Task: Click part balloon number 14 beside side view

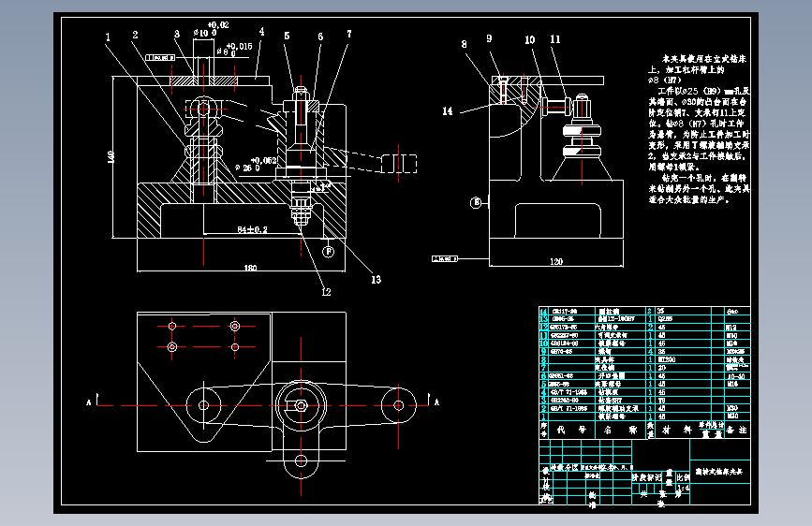Action: coord(448,110)
